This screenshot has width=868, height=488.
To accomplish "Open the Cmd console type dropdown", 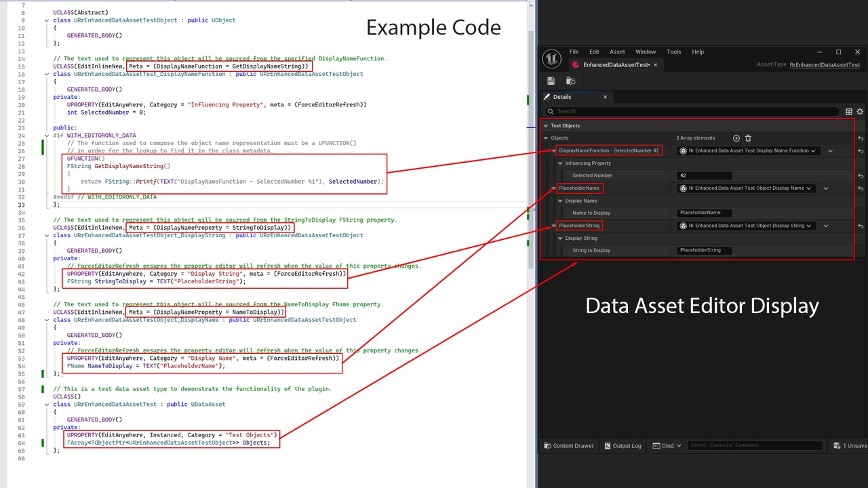I will tap(667, 445).
